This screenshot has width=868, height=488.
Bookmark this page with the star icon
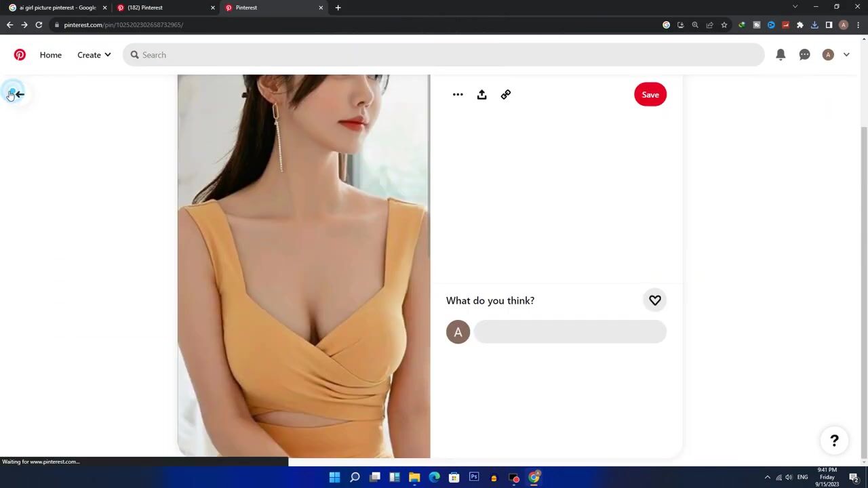point(724,25)
